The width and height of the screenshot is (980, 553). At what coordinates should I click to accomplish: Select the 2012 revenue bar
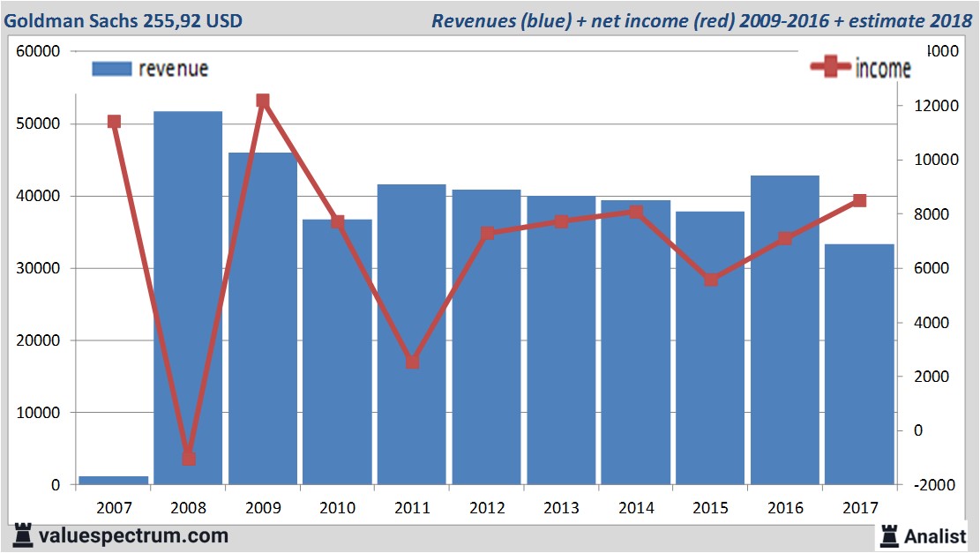[x=486, y=337]
